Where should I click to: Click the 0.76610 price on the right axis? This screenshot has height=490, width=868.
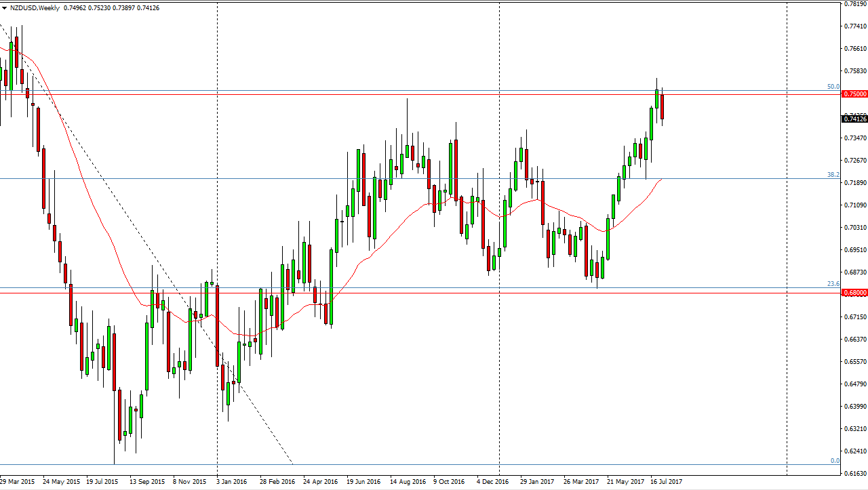pos(852,49)
